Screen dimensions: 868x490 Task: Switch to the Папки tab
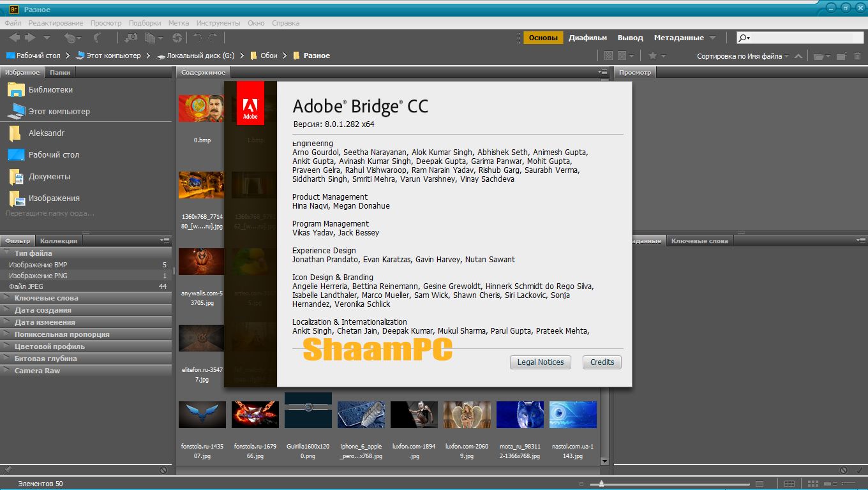pos(60,72)
